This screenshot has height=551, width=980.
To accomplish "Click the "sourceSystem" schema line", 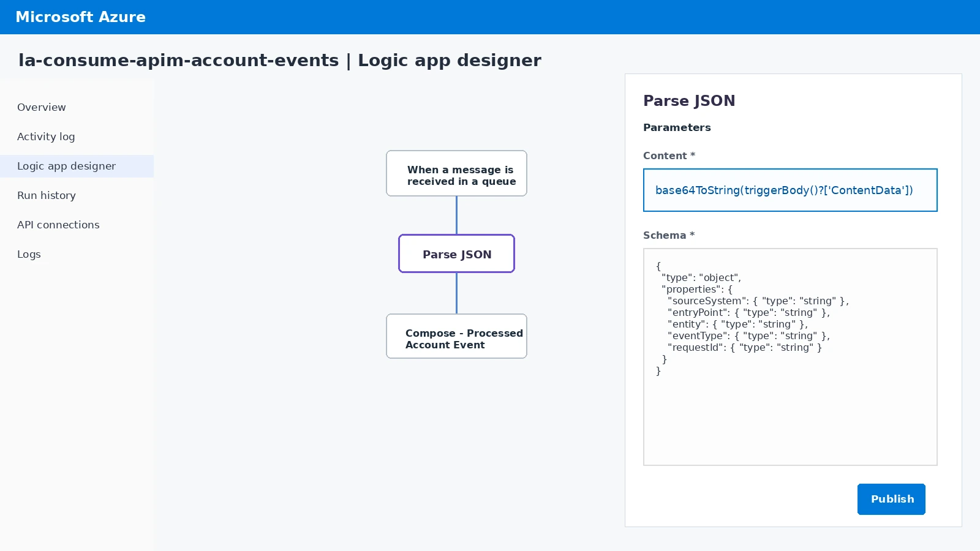I will [x=758, y=301].
